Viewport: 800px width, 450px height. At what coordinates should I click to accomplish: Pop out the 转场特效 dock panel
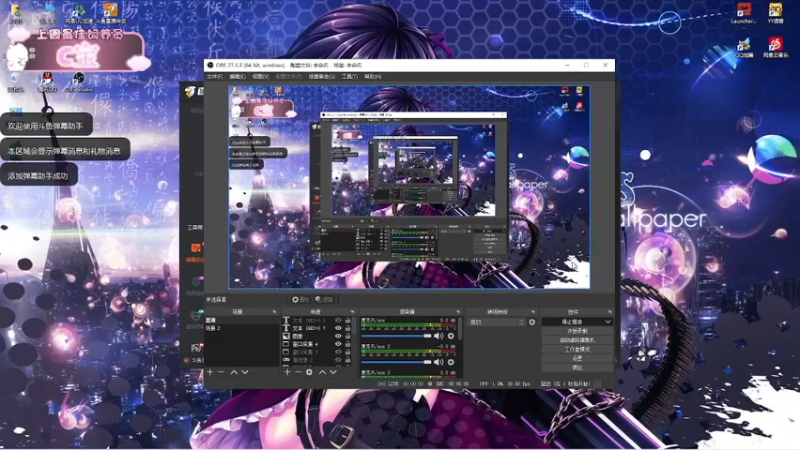click(533, 312)
